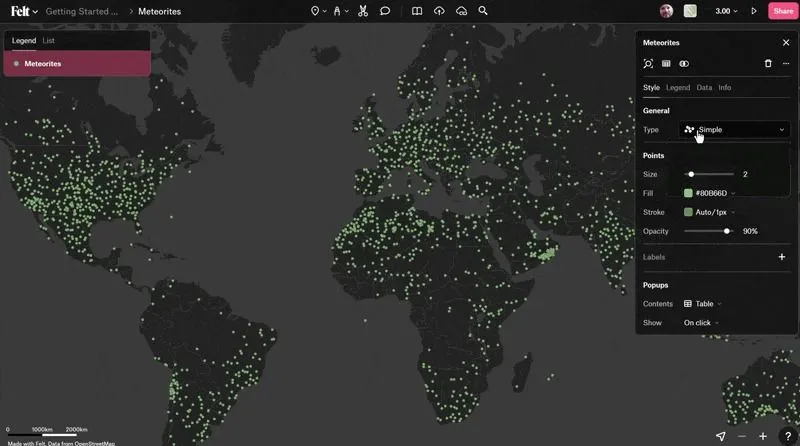Open the layer more options ellipsis
Viewport: 800px width, 446px height.
click(x=786, y=64)
